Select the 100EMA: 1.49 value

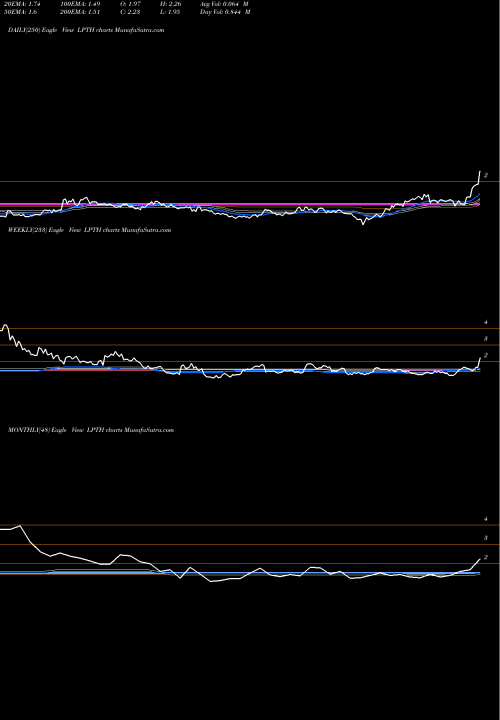tap(80, 4)
